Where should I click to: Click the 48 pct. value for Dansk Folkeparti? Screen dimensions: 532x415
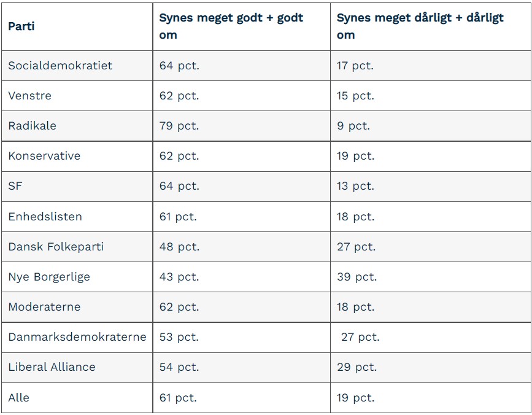(179, 247)
